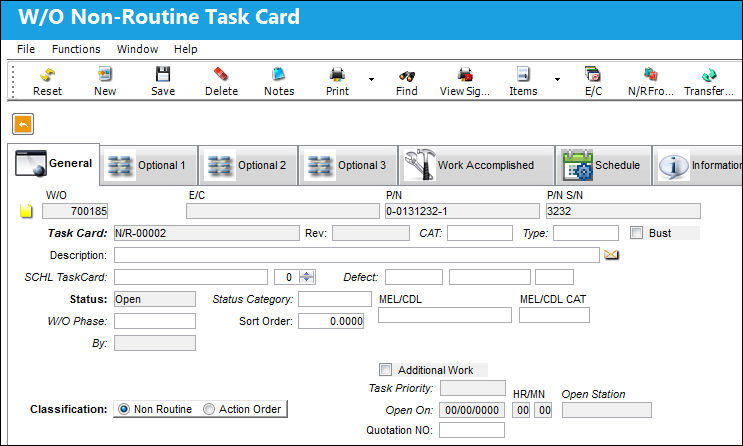743x446 pixels.
Task: Expand the Items dropdown arrow
Action: point(557,79)
